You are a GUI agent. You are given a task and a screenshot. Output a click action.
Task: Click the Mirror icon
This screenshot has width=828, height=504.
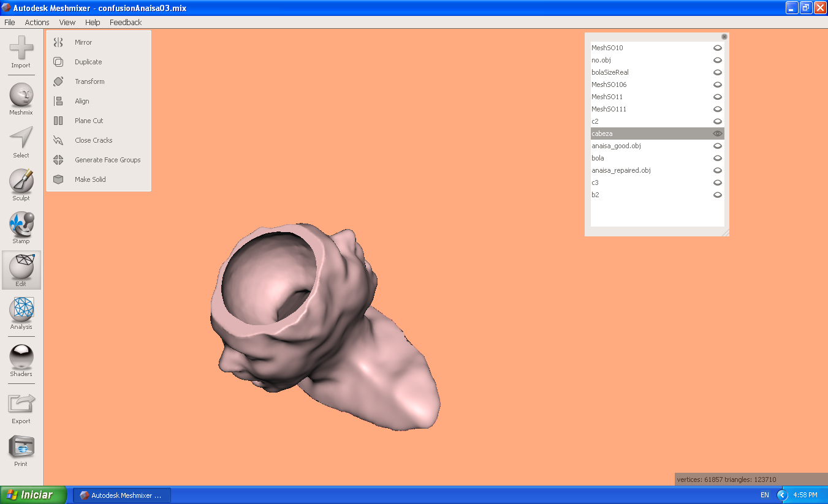tap(58, 42)
